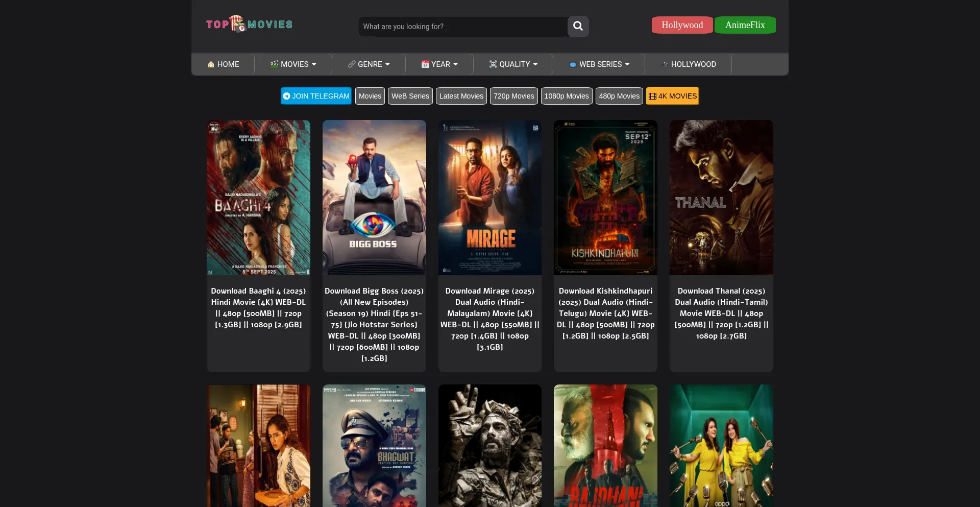This screenshot has width=980, height=507.
Task: Click the film strip icon in 4K Movies
Action: coord(652,96)
